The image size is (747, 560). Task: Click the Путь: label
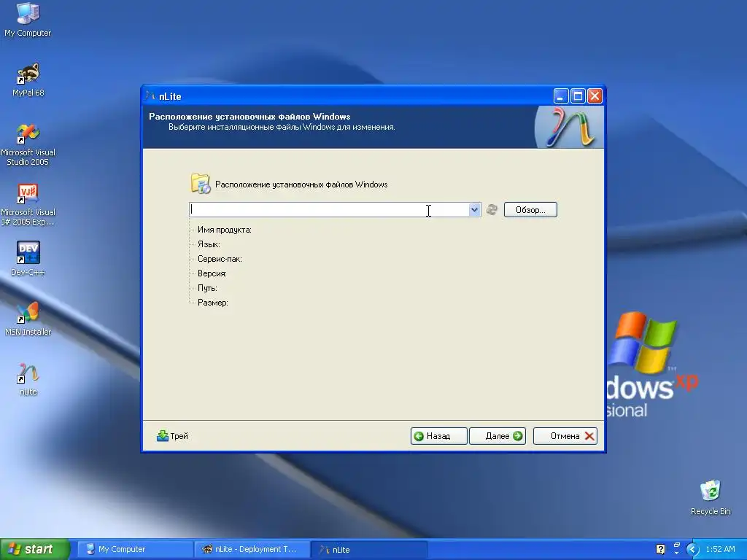coord(207,288)
